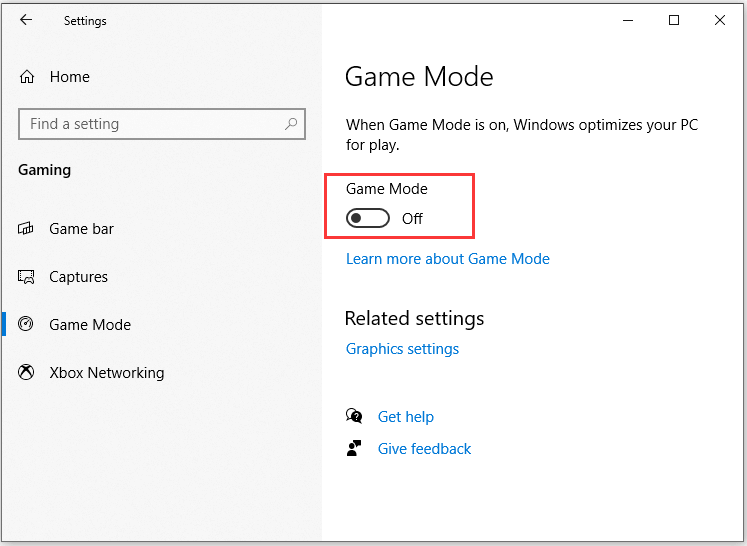
Task: Open Learn more about Game Mode link
Action: coord(448,259)
